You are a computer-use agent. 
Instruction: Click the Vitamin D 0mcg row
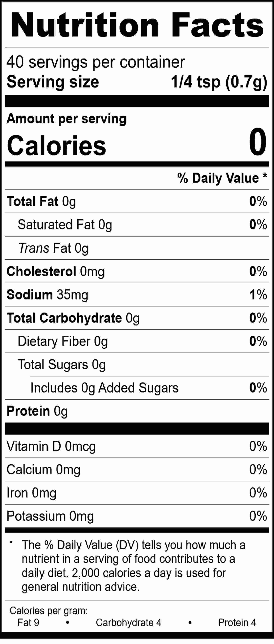click(51, 446)
